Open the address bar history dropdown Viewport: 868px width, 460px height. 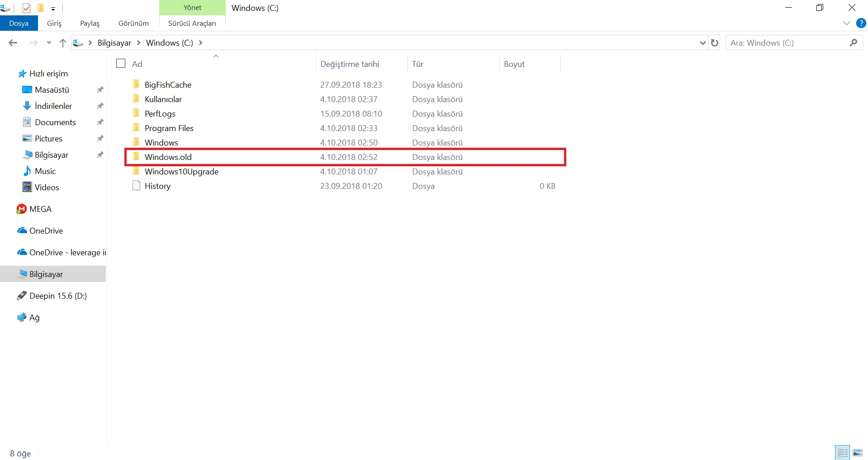(702, 43)
